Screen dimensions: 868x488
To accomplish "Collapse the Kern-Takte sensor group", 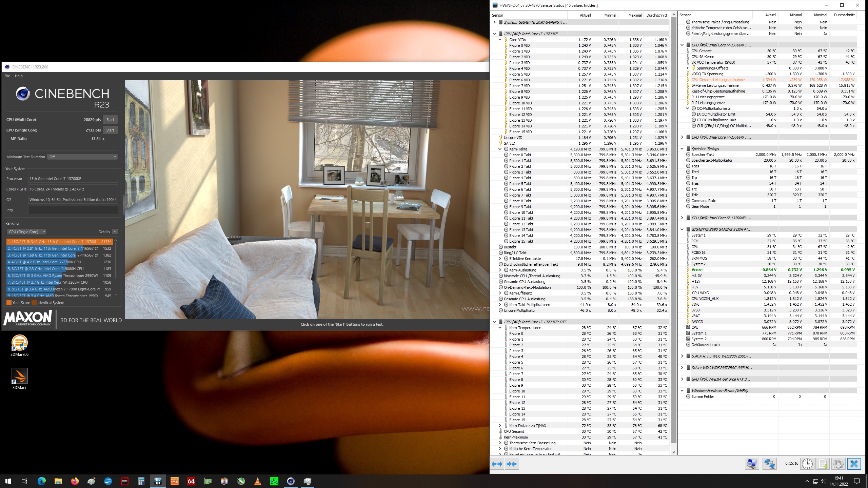I will pos(500,149).
